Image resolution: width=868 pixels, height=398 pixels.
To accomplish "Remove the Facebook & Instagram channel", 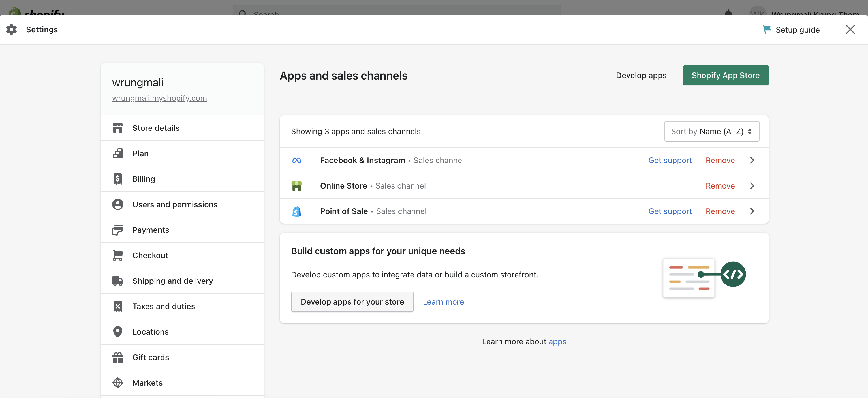I will tap(720, 161).
